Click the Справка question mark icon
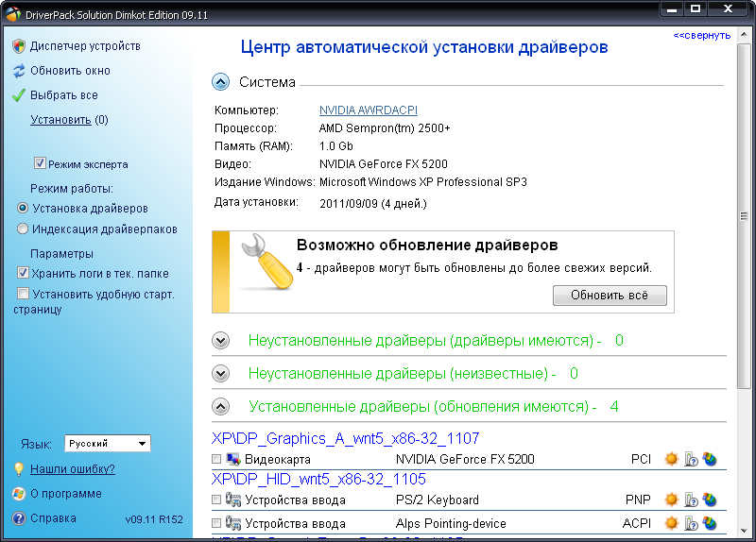 18,518
